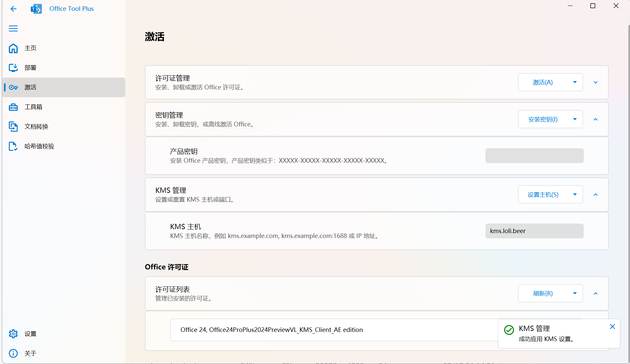This screenshot has width=630, height=364.
Task: Click the 安装密钥(I) install key button
Action: pos(542,119)
